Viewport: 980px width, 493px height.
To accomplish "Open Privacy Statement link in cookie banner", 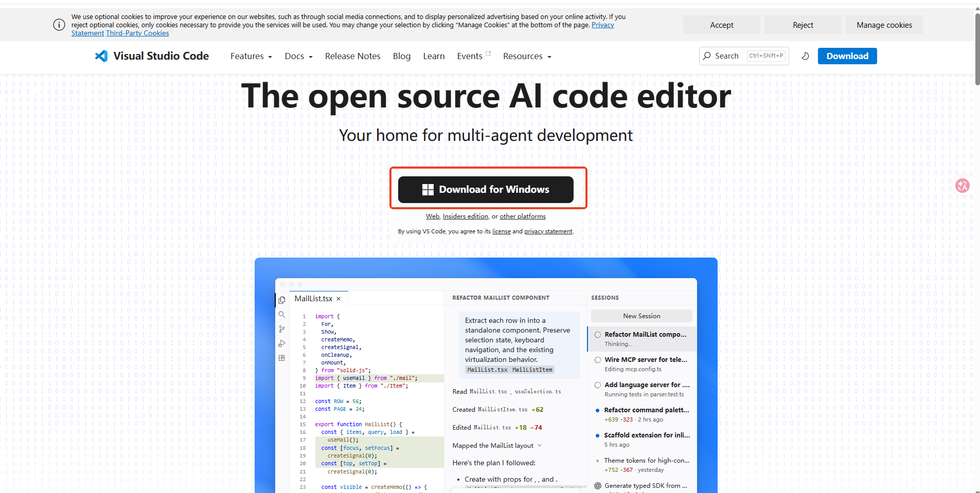I will 603,25.
